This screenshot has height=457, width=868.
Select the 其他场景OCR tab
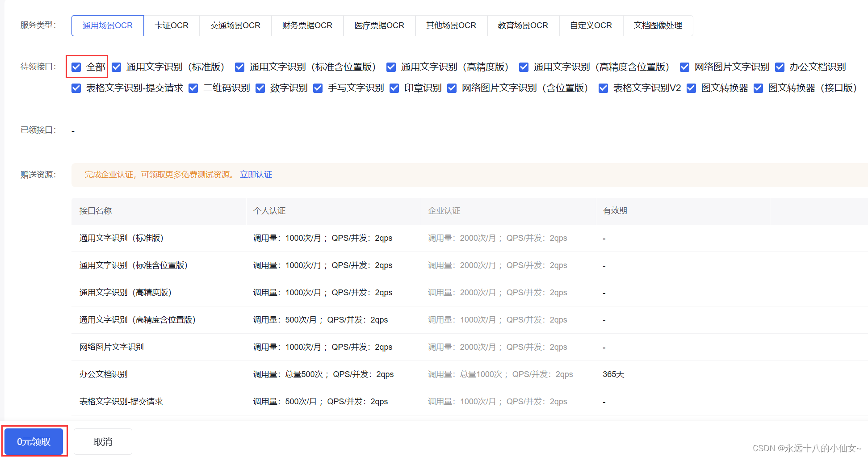451,25
